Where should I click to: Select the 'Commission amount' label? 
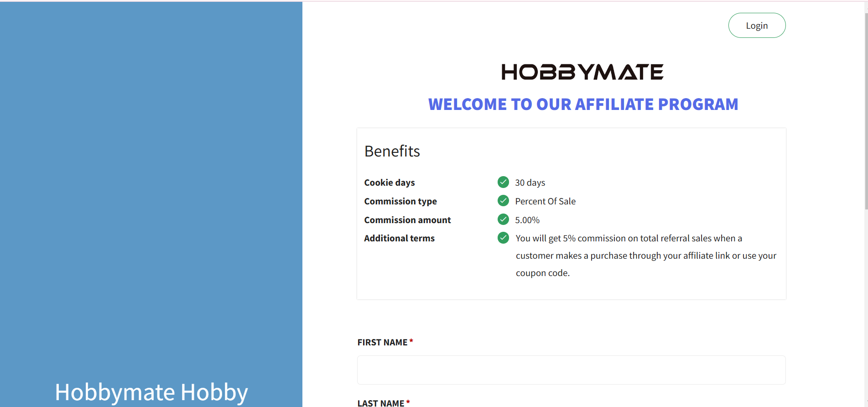pos(407,220)
